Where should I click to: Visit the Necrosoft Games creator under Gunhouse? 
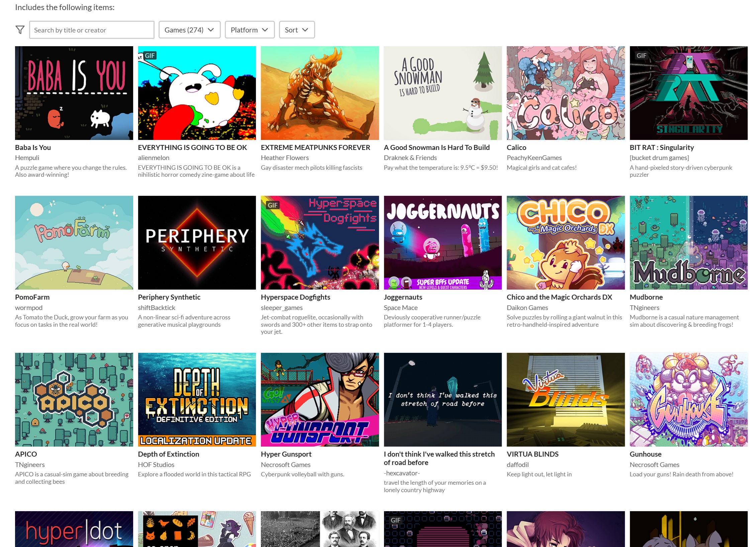pyautogui.click(x=654, y=464)
